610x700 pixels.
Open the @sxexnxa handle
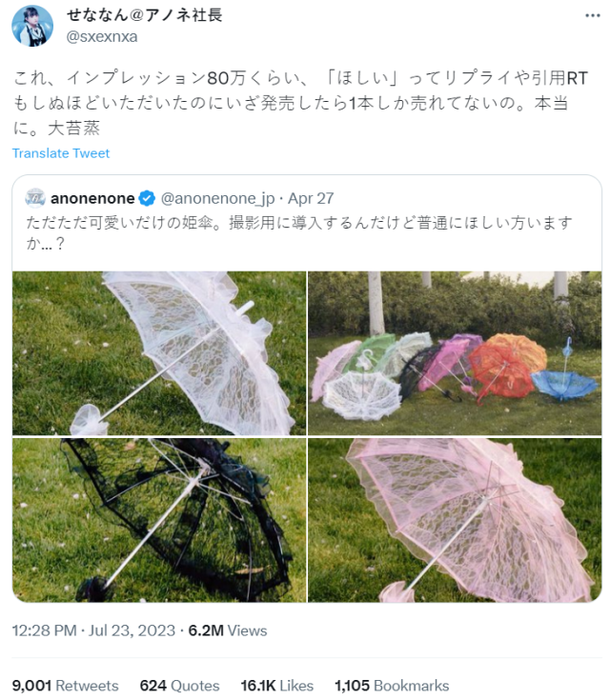click(x=102, y=36)
